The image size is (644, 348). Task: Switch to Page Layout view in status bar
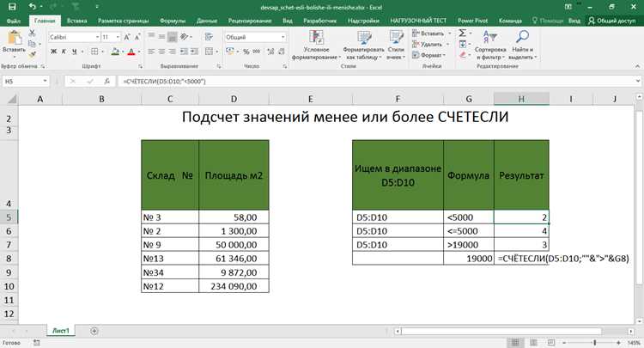[533, 342]
